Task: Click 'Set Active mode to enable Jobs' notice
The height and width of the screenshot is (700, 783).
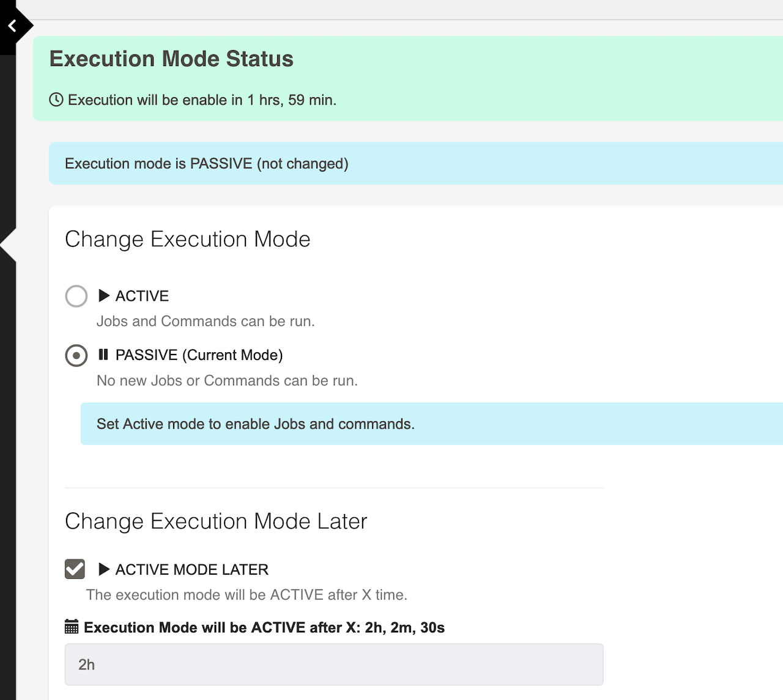Action: point(256,424)
